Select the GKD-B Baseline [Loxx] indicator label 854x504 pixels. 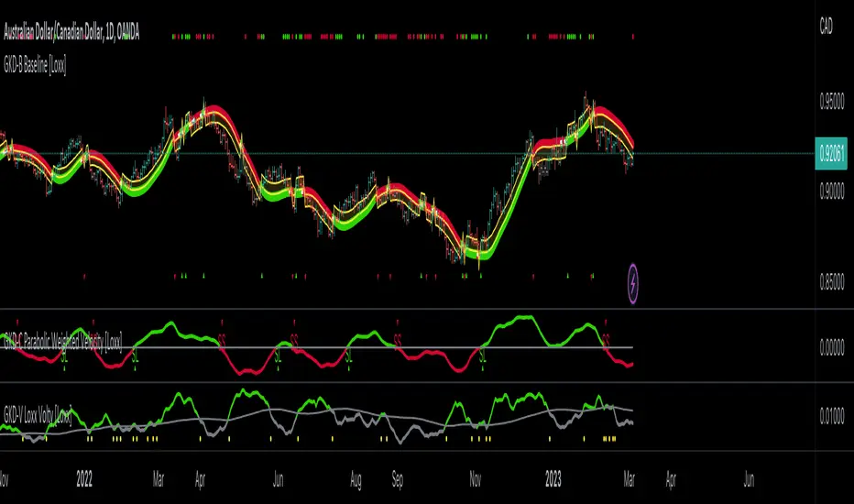pyautogui.click(x=35, y=66)
